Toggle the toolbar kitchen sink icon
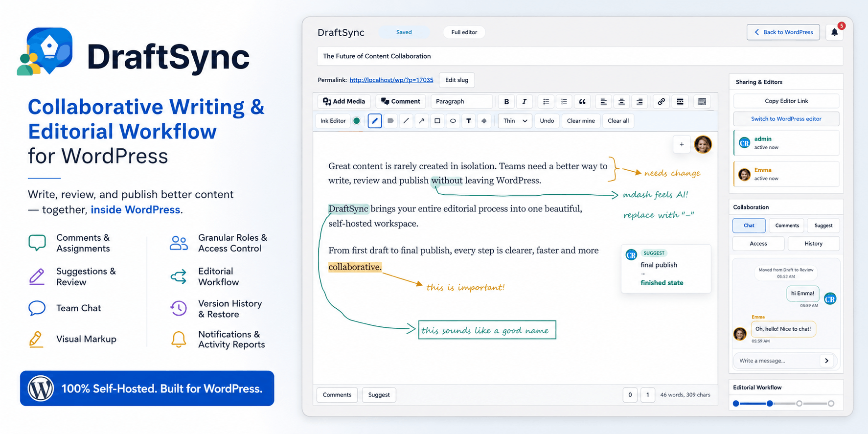The image size is (868, 434). pyautogui.click(x=702, y=101)
